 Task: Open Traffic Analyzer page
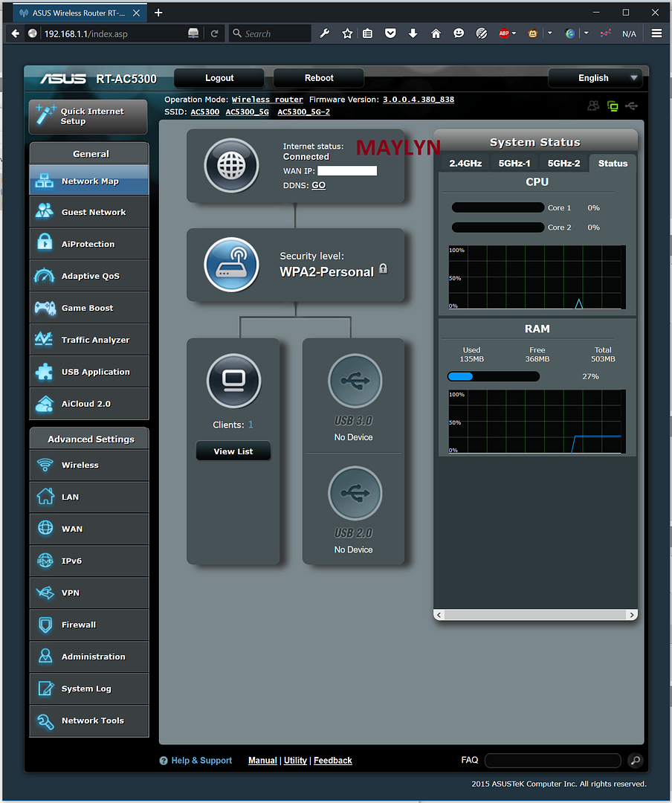(x=89, y=340)
